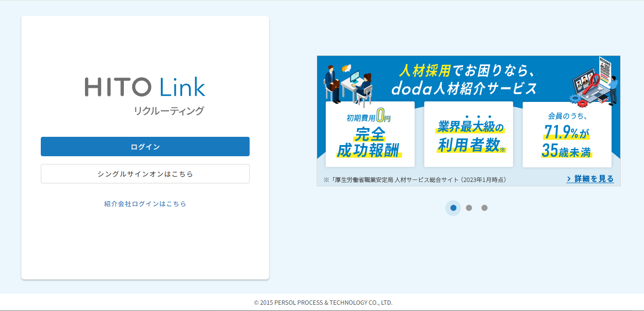Select the first carousel dot indicator
This screenshot has height=311, width=644.
pos(453,208)
